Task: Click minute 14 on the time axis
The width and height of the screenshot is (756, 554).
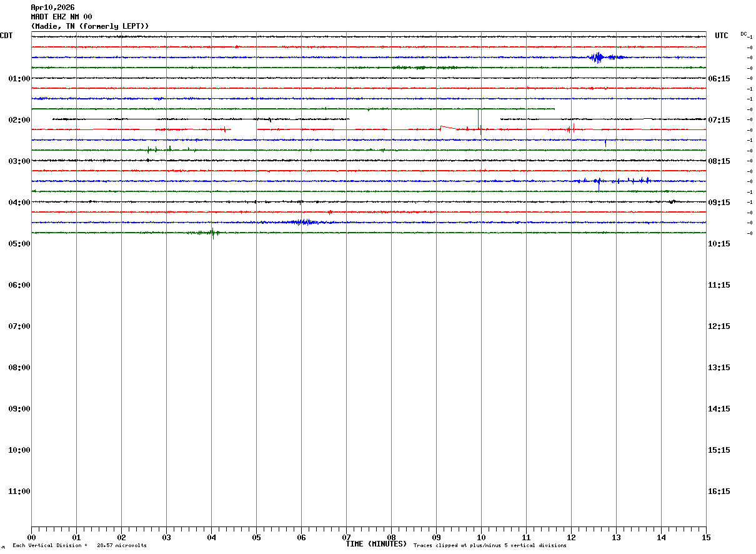Action: coord(661,537)
